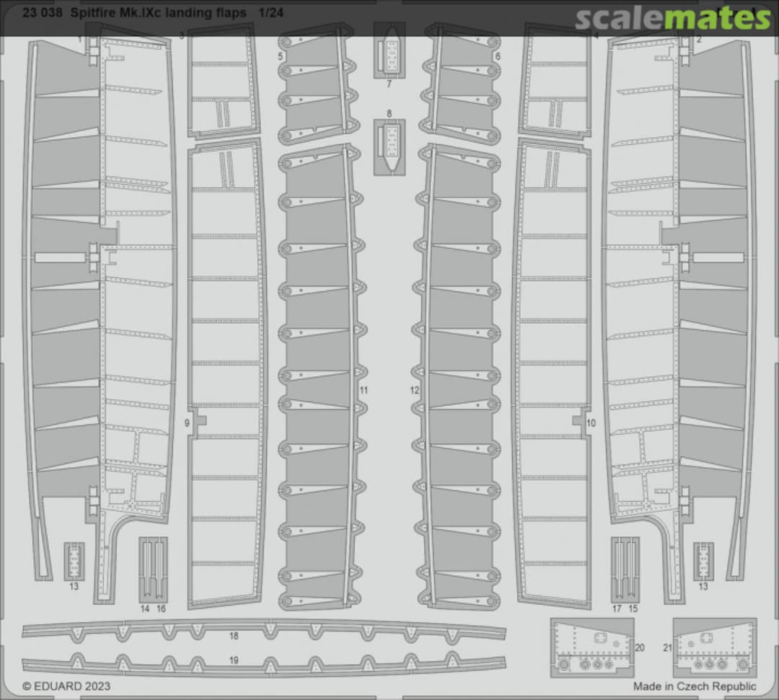Click the long strip part number 18
This screenshot has width=779, height=700.
[263, 630]
